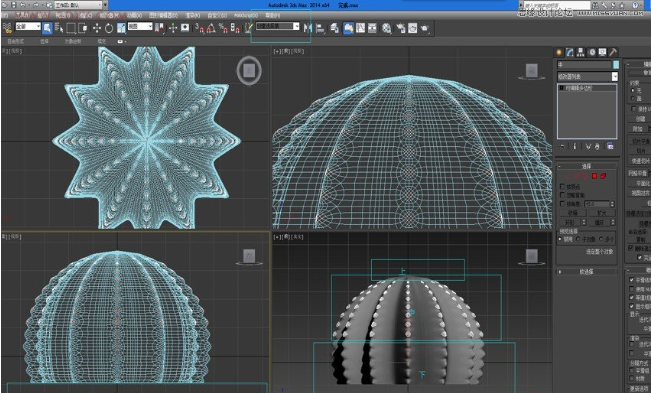Click the 按角度 value spinner arrows
The image size is (651, 393).
(612, 204)
